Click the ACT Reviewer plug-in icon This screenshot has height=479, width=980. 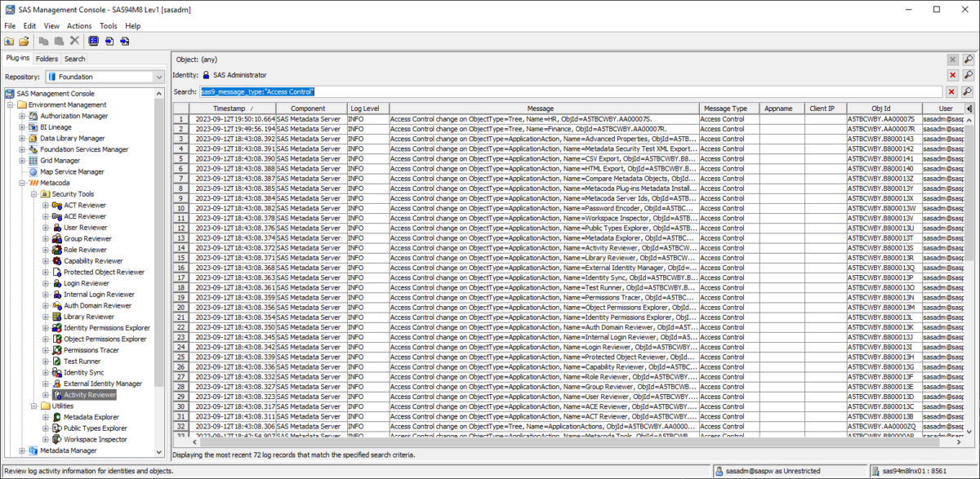click(56, 206)
